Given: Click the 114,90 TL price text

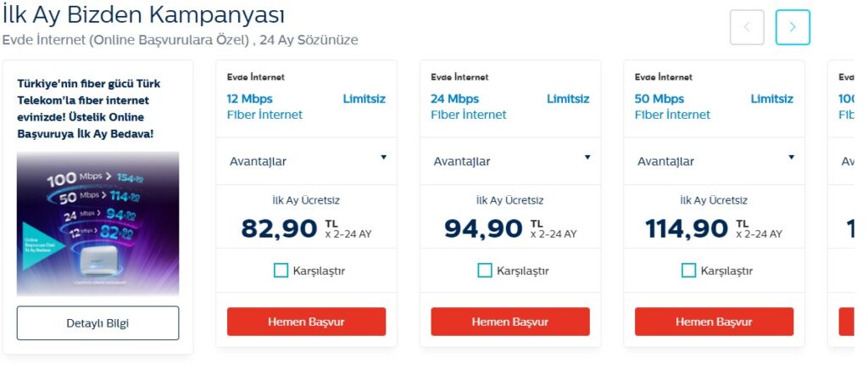Looking at the screenshot, I should pyautogui.click(x=714, y=229).
